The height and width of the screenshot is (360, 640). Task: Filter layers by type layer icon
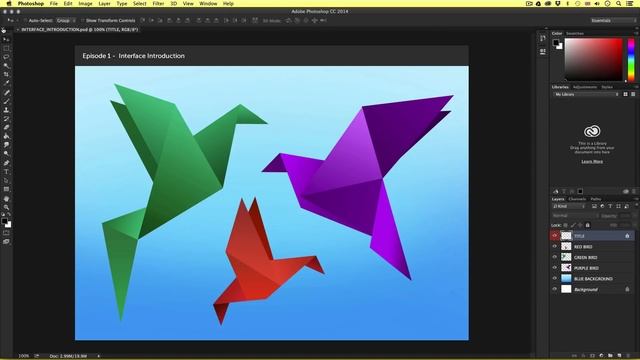tap(610, 206)
